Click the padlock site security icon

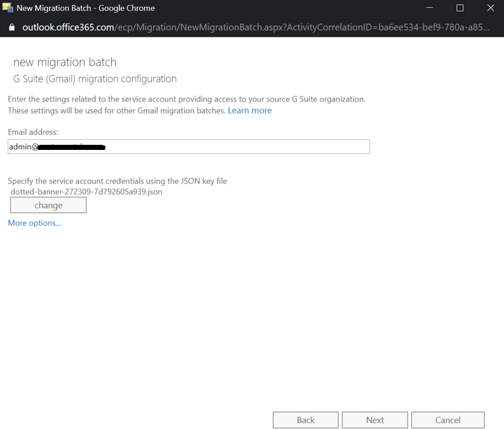coord(11,27)
